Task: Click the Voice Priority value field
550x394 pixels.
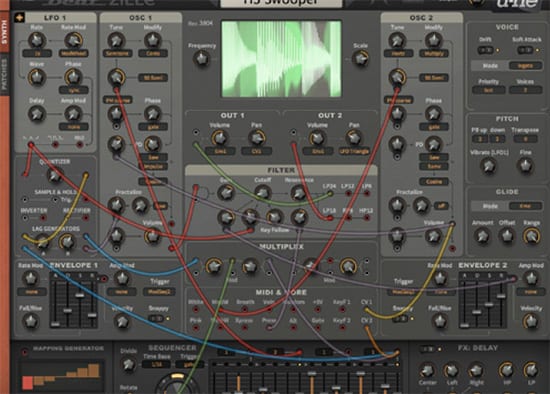Action: (489, 90)
